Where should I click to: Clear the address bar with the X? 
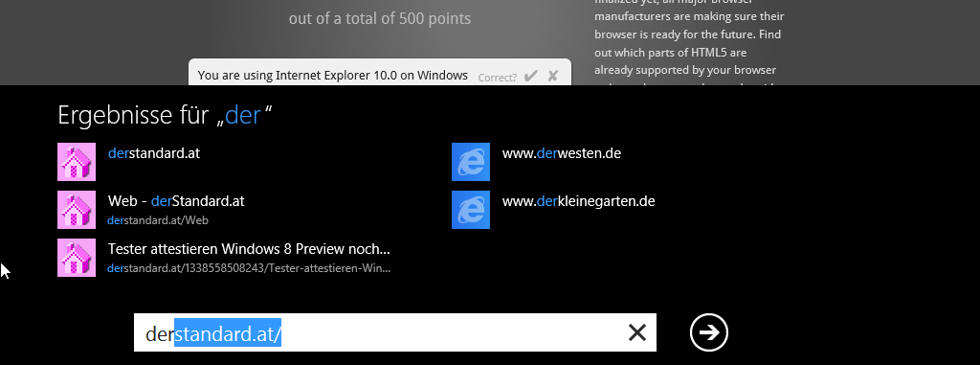tap(636, 332)
